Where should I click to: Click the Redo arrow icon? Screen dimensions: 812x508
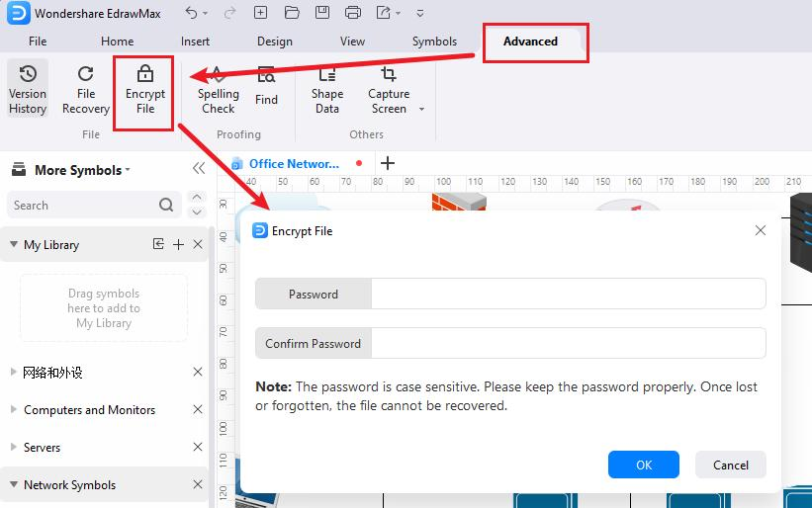click(x=229, y=13)
